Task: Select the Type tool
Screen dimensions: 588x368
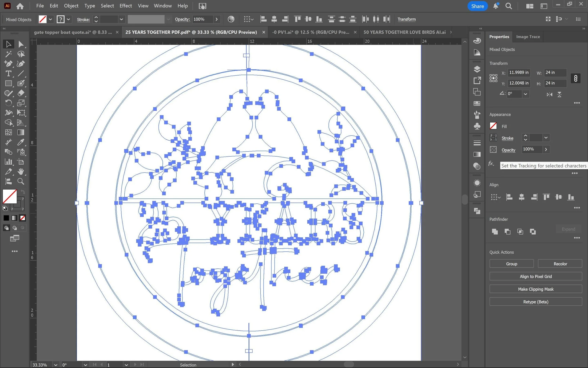Action: (x=8, y=73)
